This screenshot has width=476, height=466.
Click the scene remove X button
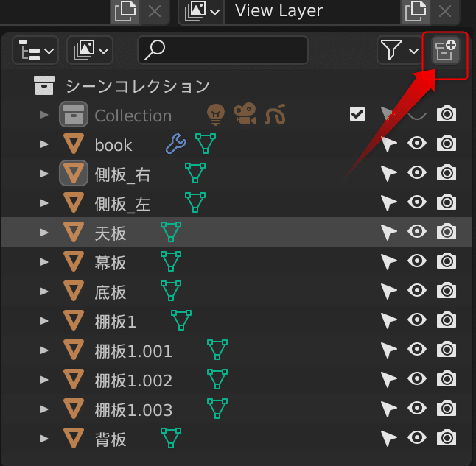click(155, 12)
